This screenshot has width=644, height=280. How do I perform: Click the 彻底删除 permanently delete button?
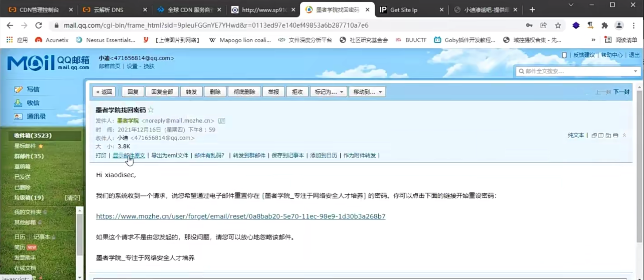coord(244,92)
